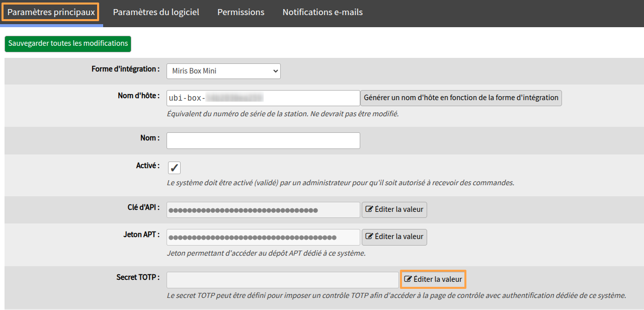Click Sauvegarder toutes les modifications button
The height and width of the screenshot is (310, 644).
tap(68, 44)
